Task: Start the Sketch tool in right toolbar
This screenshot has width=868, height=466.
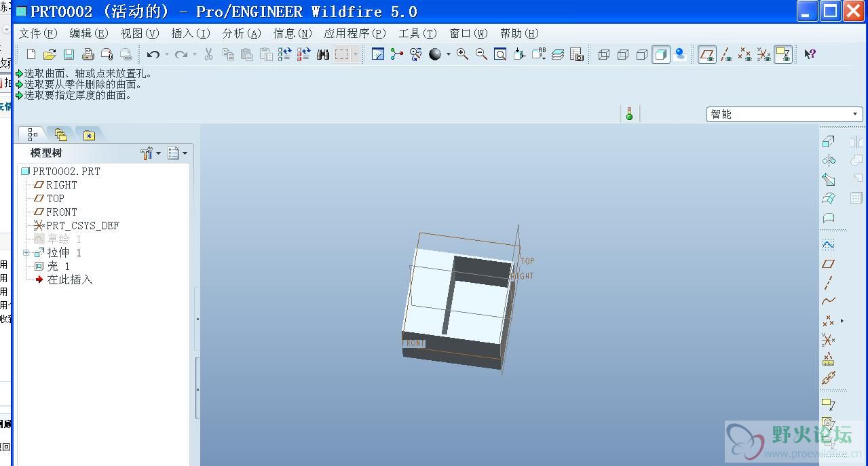Action: tap(828, 245)
